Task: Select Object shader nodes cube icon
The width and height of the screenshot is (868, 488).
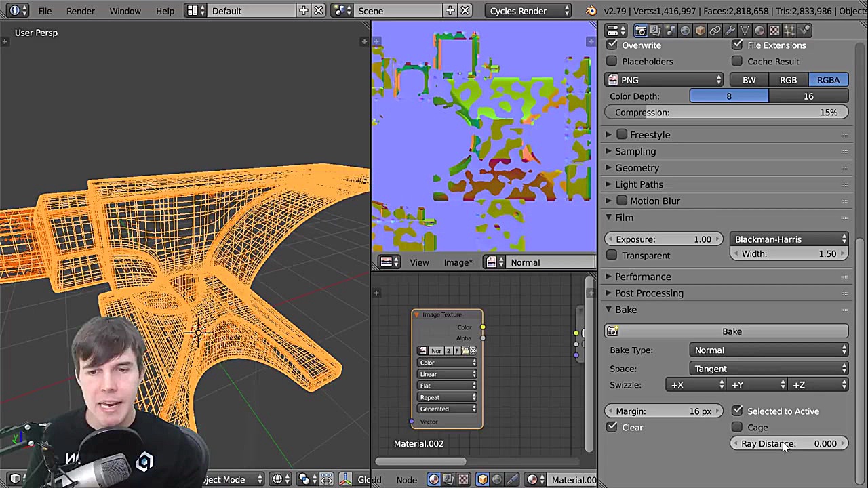Action: [x=483, y=480]
